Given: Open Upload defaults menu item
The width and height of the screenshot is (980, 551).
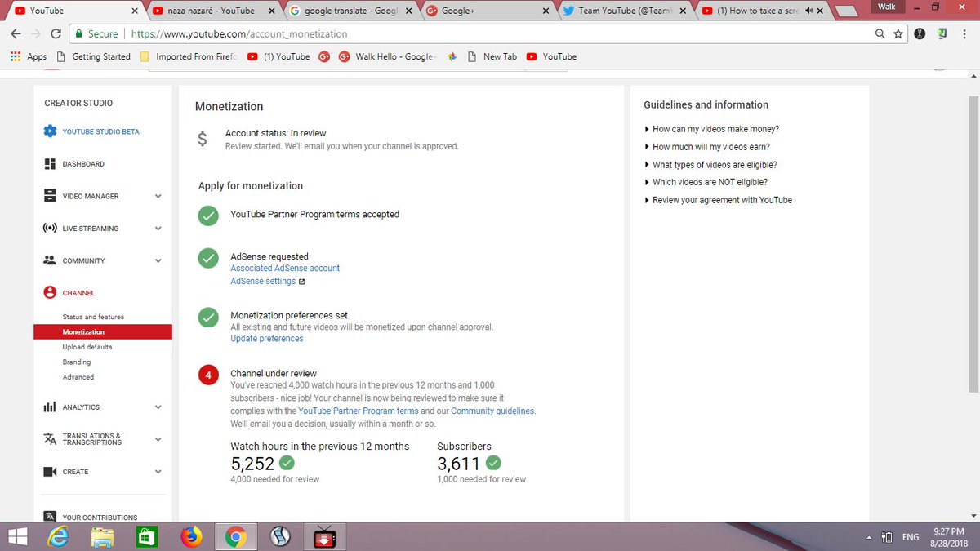Looking at the screenshot, I should click(87, 347).
